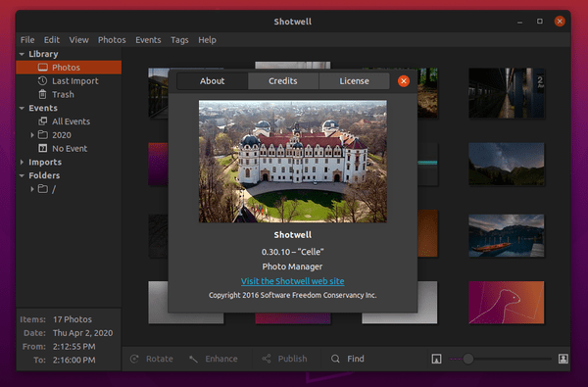Select the 2020 event entry
Screen dimensions: 588x387
pos(69,134)
